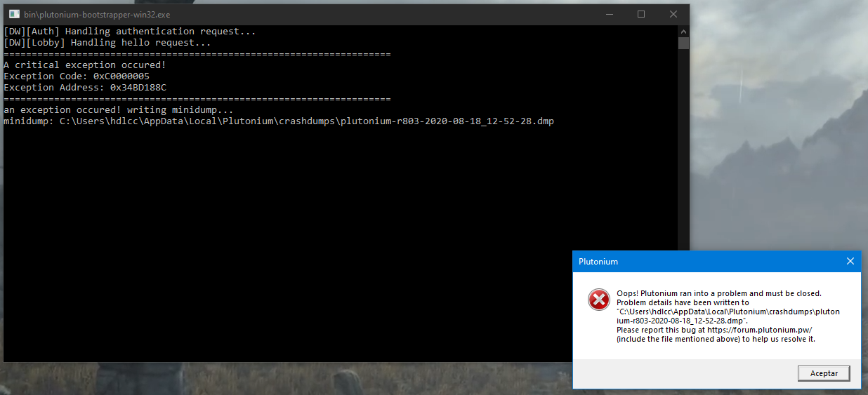868x395 pixels.
Task: Click 'Problem details have been written to' text
Action: coord(683,302)
